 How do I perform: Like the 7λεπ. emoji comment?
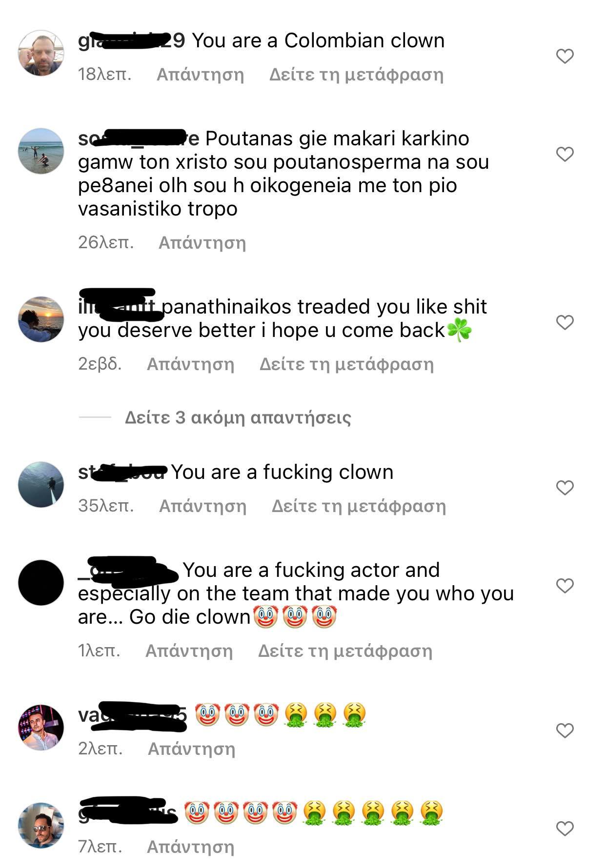click(x=565, y=829)
